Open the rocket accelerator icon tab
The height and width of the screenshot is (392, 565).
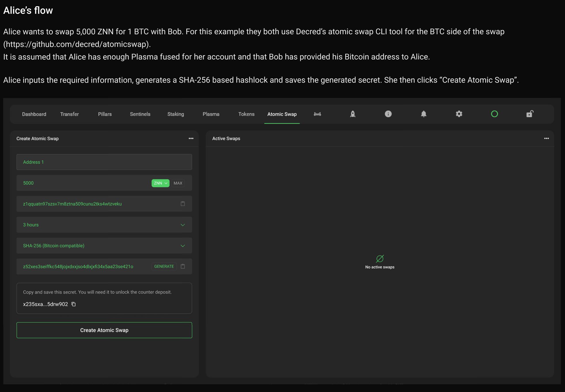pyautogui.click(x=353, y=114)
